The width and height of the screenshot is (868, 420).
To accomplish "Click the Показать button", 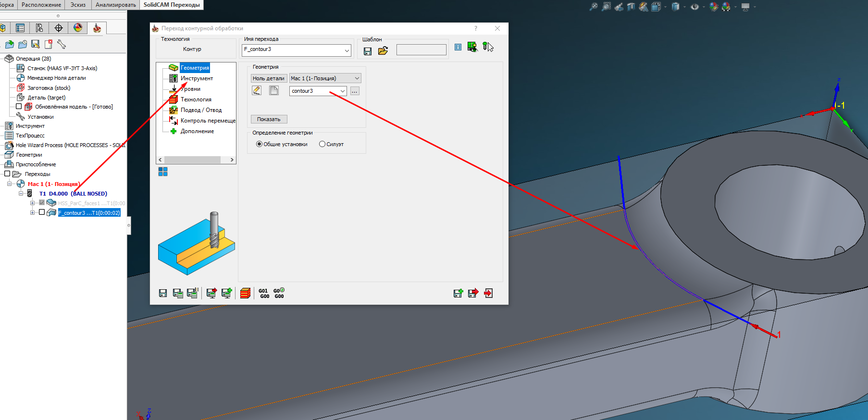I will (269, 119).
